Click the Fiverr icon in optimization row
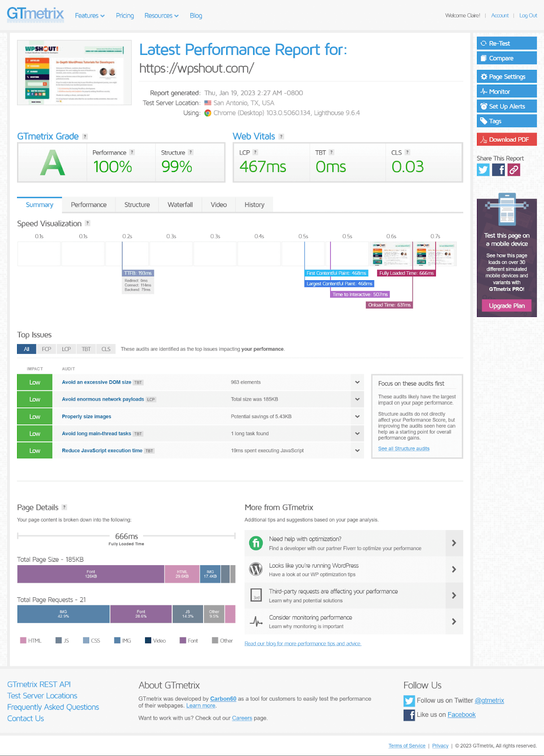544x756 pixels. coord(256,543)
